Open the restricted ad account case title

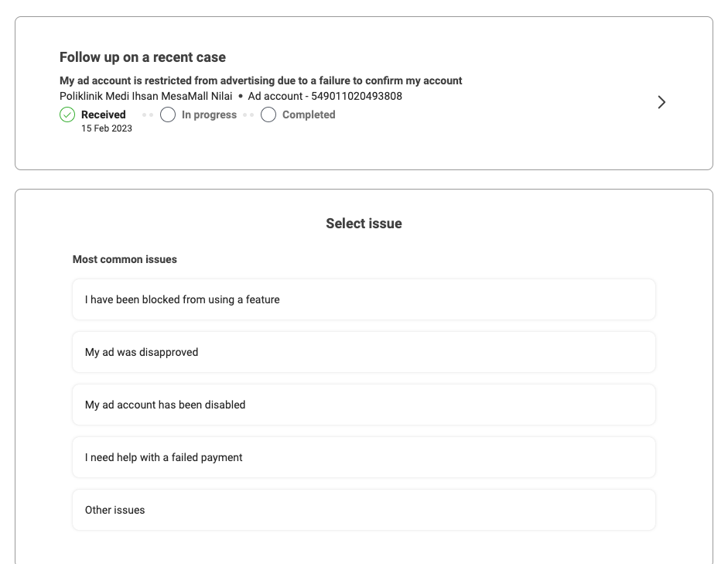pos(261,80)
